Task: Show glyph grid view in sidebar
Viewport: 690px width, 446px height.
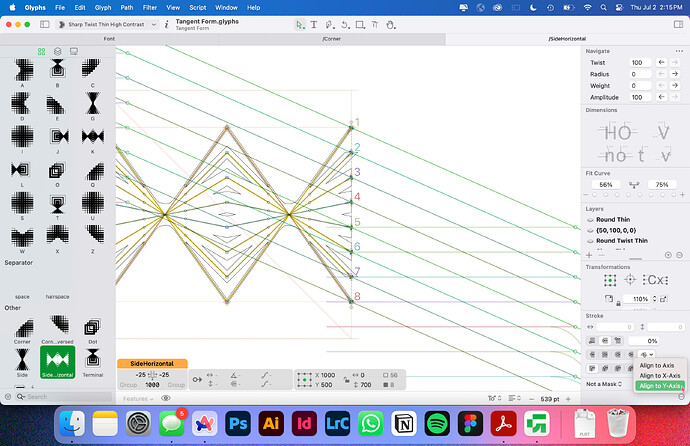Action: 41,51
